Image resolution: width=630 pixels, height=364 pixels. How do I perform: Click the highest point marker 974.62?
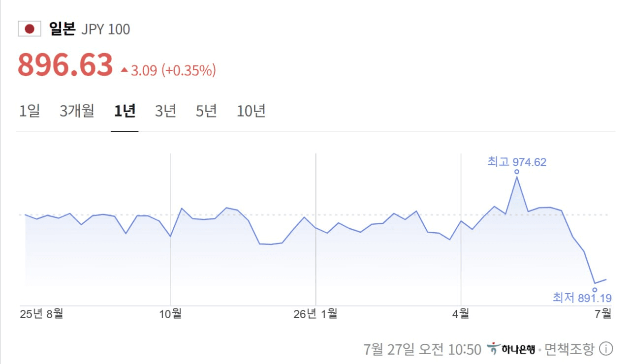click(517, 172)
